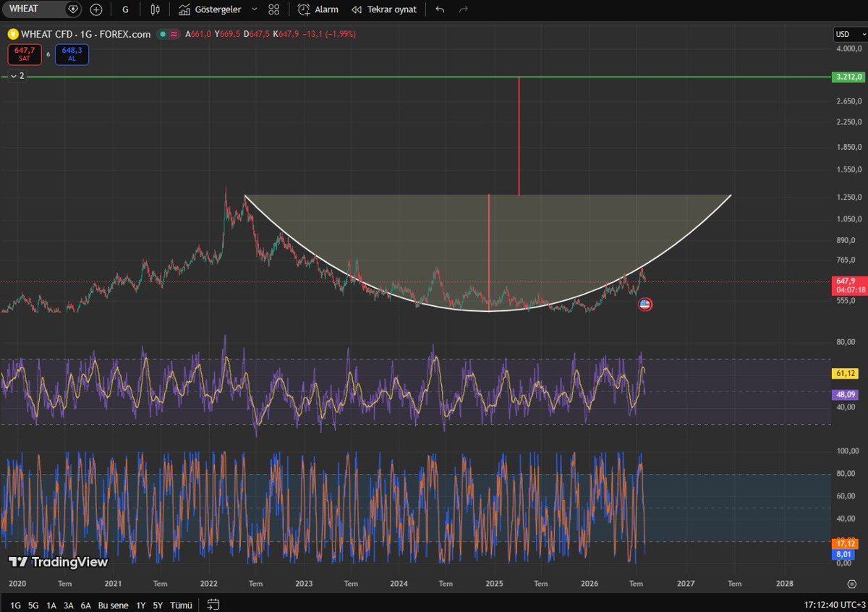Image resolution: width=868 pixels, height=612 pixels.
Task: Add a symbol with the plus circle icon
Action: (96, 9)
